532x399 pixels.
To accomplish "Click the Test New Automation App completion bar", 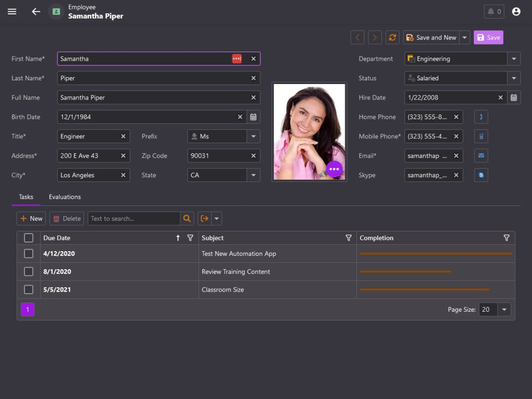I will tap(436, 253).
